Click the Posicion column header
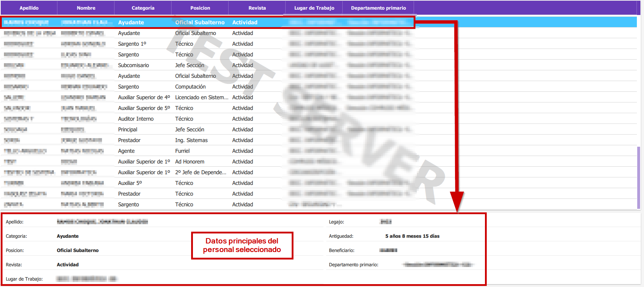The height and width of the screenshot is (287, 644). click(200, 8)
